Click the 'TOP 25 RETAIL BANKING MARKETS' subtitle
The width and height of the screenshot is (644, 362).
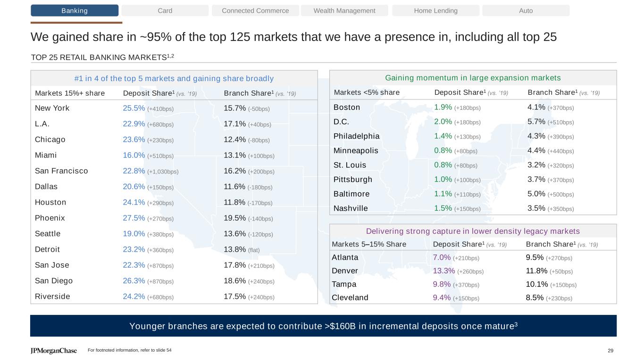click(x=102, y=57)
